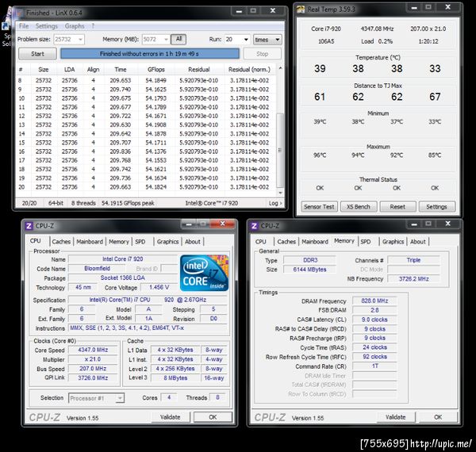
Task: Click the DRAM Frequency 828.0 MHz value
Action: [374, 301]
